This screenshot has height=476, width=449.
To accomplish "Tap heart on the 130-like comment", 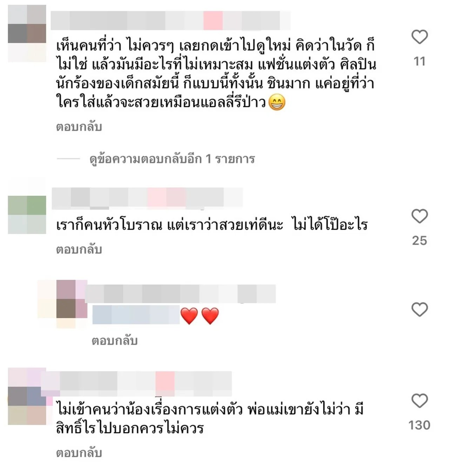I will (420, 401).
